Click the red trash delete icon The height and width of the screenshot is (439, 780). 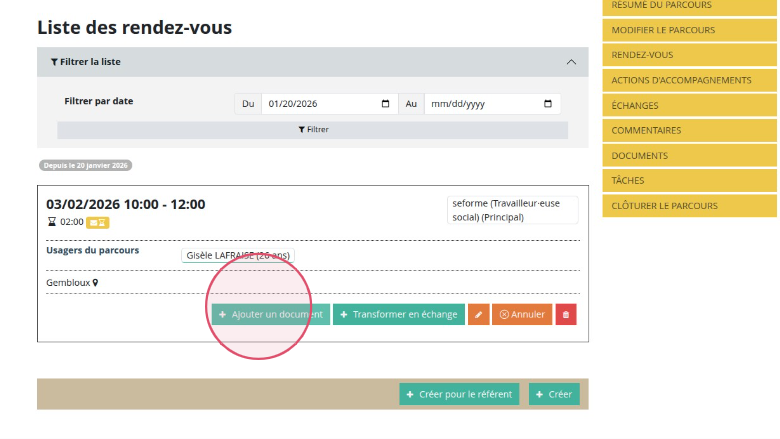click(566, 315)
